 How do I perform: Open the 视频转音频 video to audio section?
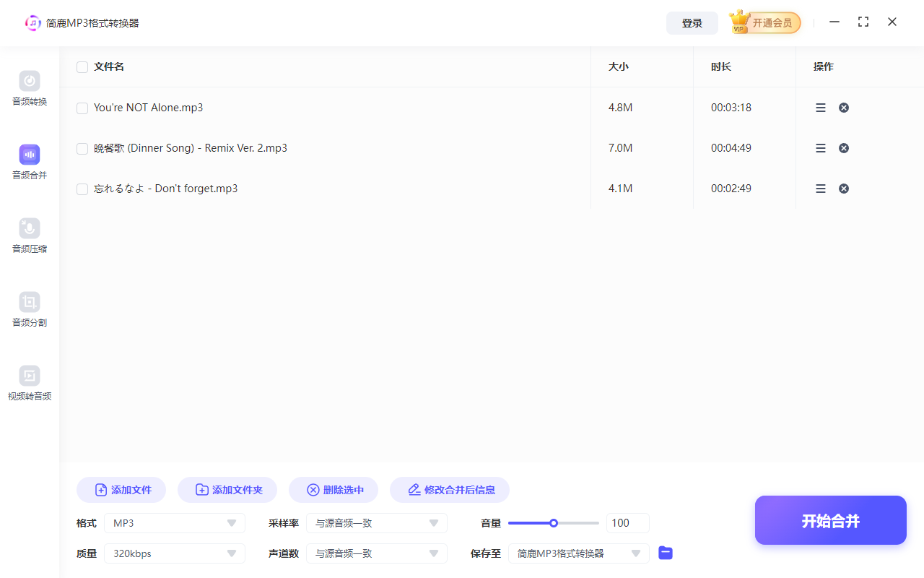pyautogui.click(x=30, y=384)
